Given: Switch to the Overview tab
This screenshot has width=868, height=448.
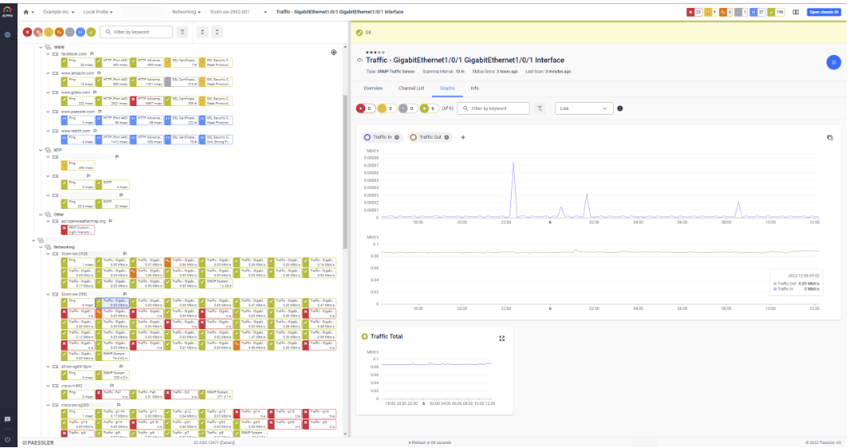Looking at the screenshot, I should pos(373,88).
